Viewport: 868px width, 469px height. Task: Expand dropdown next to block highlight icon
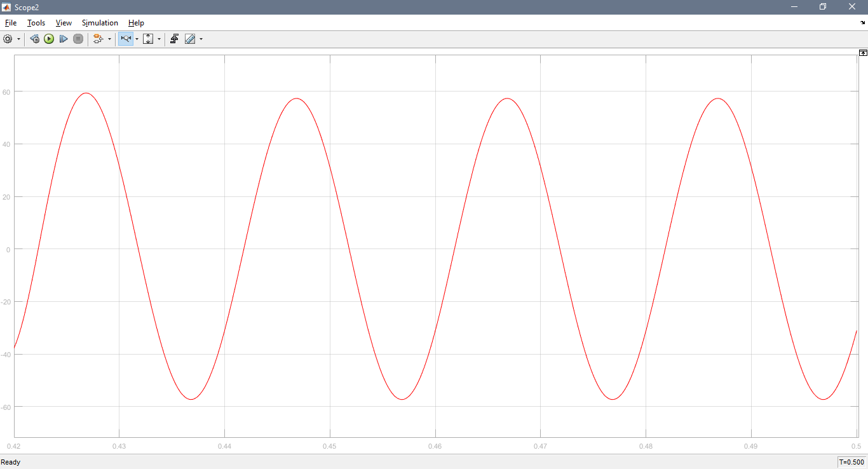(109, 39)
